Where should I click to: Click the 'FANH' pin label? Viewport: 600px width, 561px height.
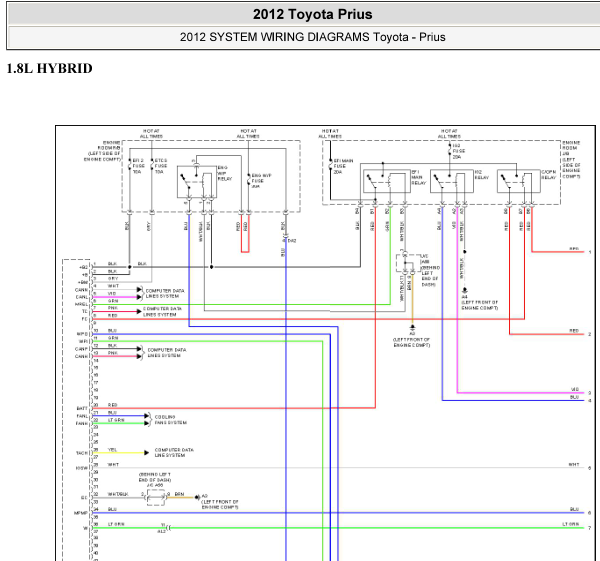82,424
